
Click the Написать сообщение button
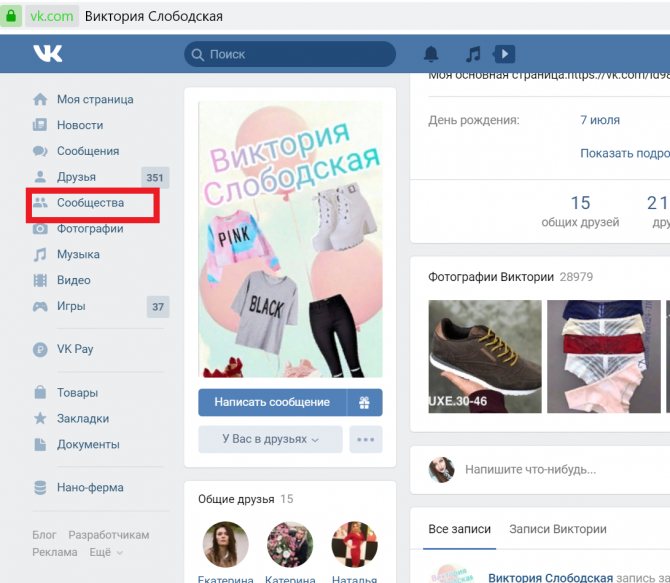272,402
